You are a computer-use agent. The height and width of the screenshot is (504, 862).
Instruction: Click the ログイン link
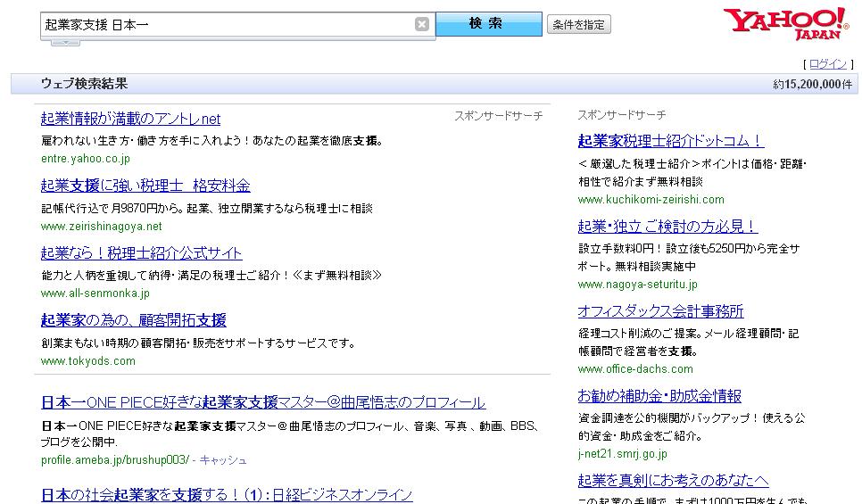(x=828, y=63)
